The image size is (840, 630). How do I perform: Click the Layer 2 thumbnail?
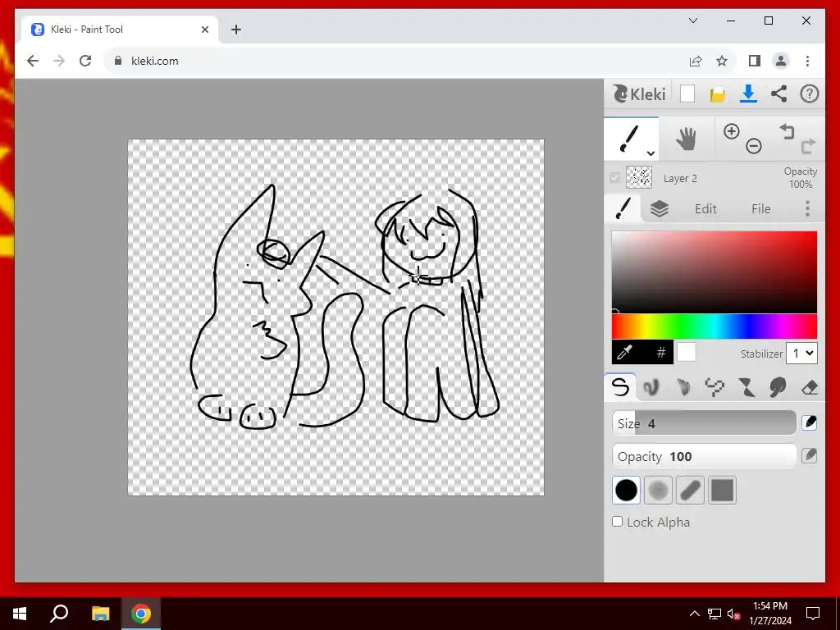point(639,177)
